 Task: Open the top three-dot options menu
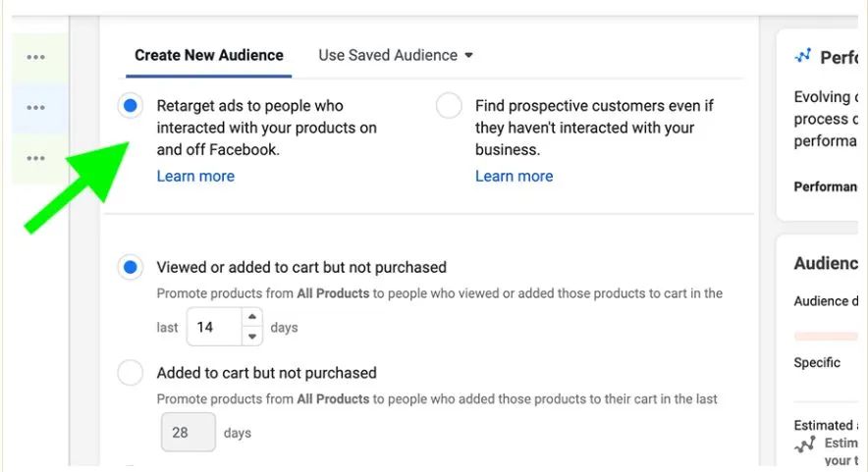pyautogui.click(x=36, y=58)
